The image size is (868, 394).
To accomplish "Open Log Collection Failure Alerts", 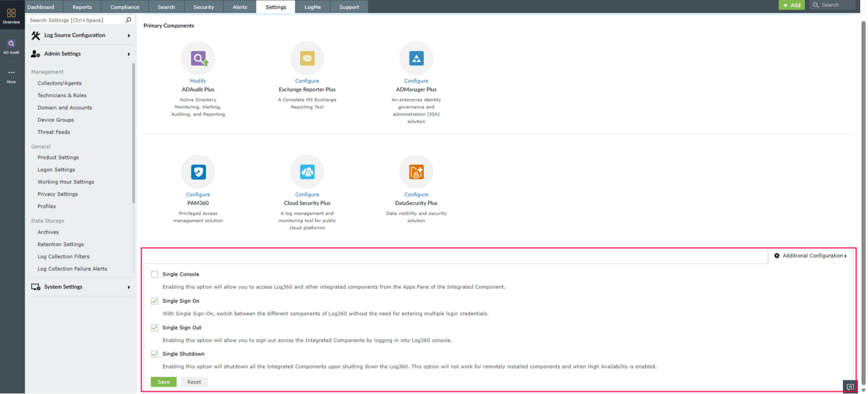I will click(x=72, y=269).
